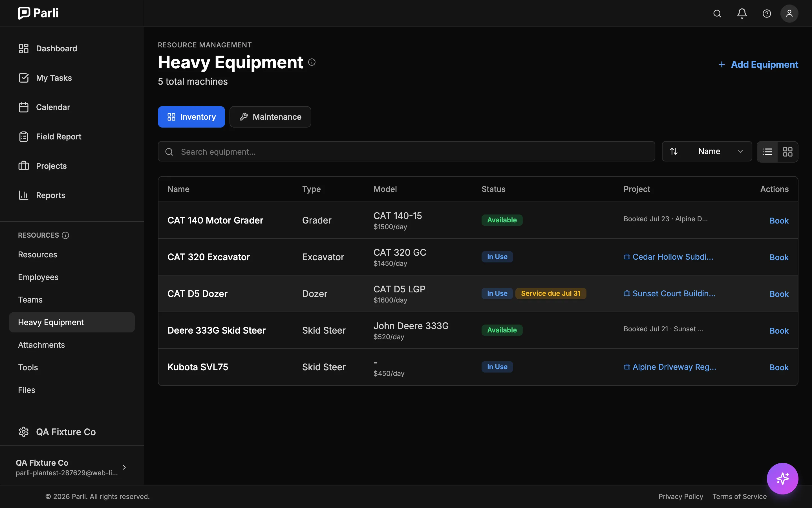This screenshot has height=508, width=812.
Task: Click the Reports bar chart icon
Action: [x=23, y=195]
